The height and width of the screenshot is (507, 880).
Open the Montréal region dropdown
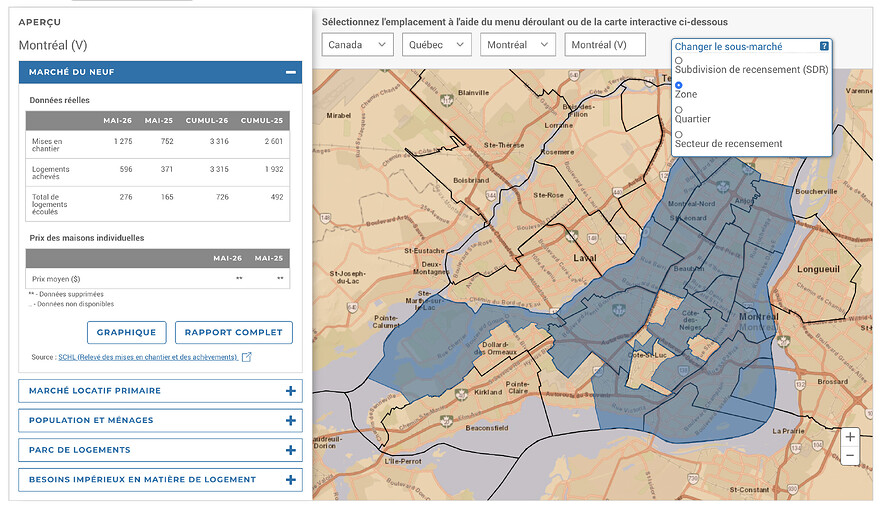517,45
